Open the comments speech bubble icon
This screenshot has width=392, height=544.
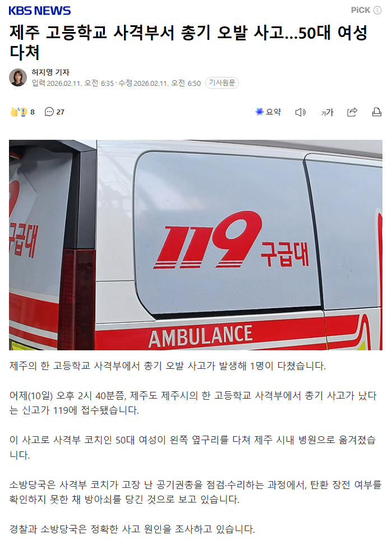pos(49,112)
